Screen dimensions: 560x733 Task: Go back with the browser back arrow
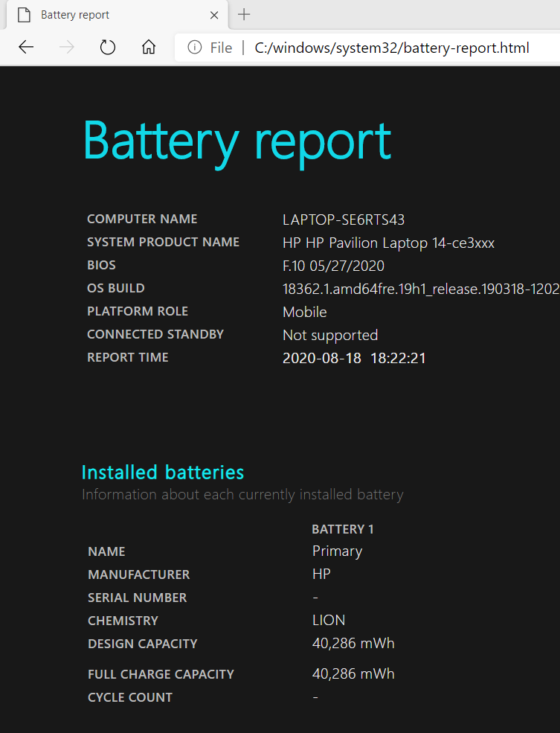pyautogui.click(x=26, y=47)
